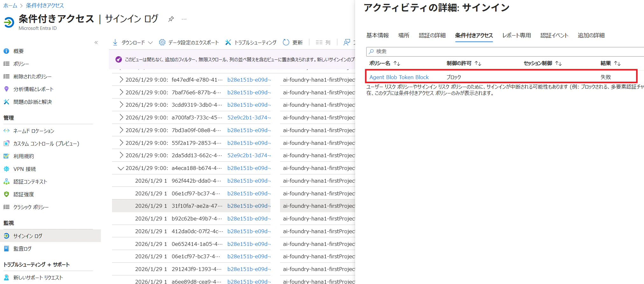The height and width of the screenshot is (284, 644).
Task: Click the 削除されたポリシー list icon
Action: point(6,76)
